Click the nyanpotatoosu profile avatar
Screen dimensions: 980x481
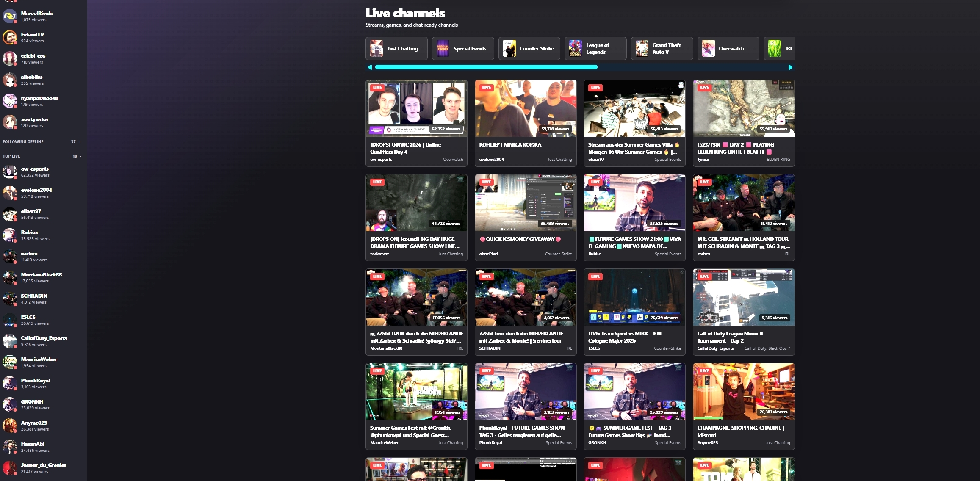[x=10, y=101]
